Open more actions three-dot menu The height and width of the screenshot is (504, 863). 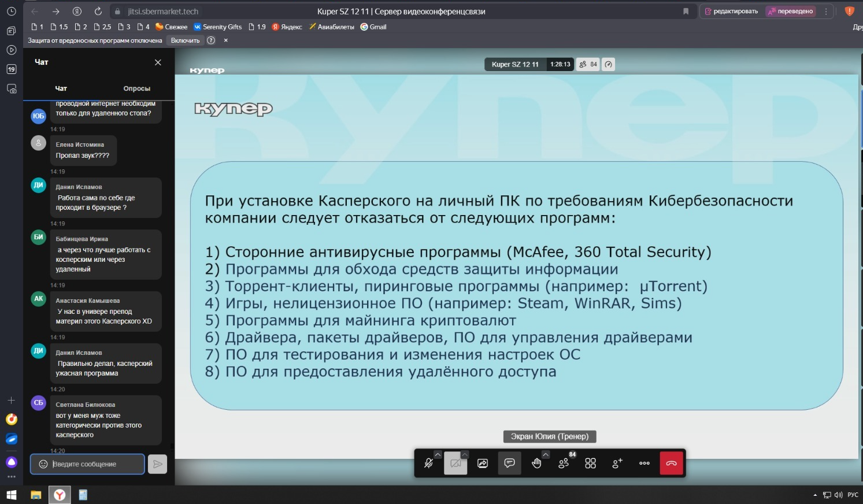[645, 464]
